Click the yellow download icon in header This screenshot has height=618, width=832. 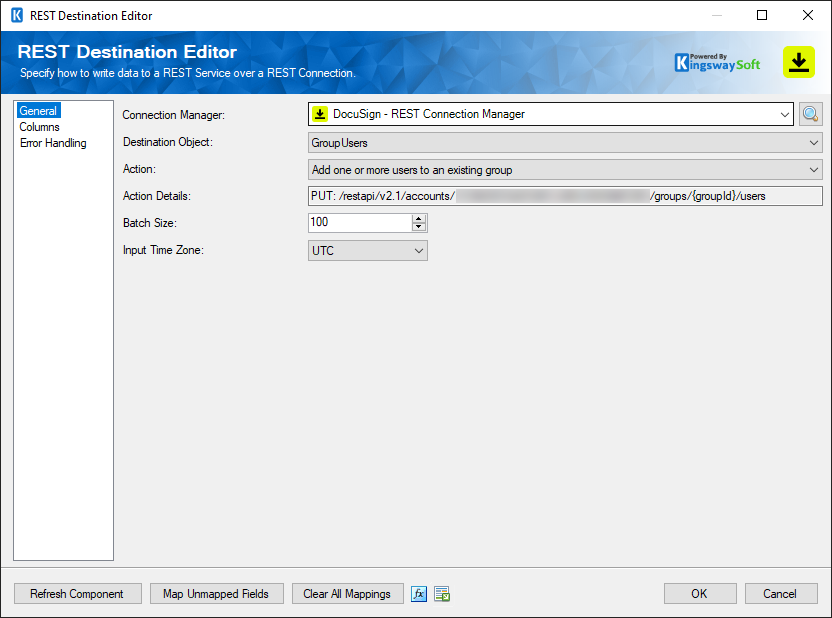click(x=799, y=62)
